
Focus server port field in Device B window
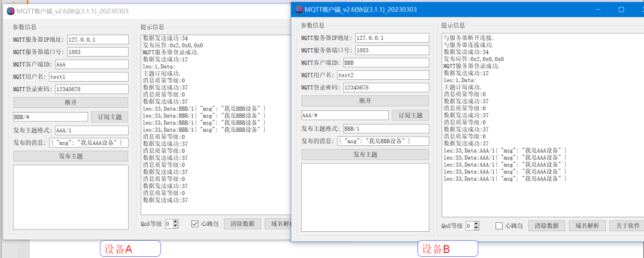coord(392,51)
